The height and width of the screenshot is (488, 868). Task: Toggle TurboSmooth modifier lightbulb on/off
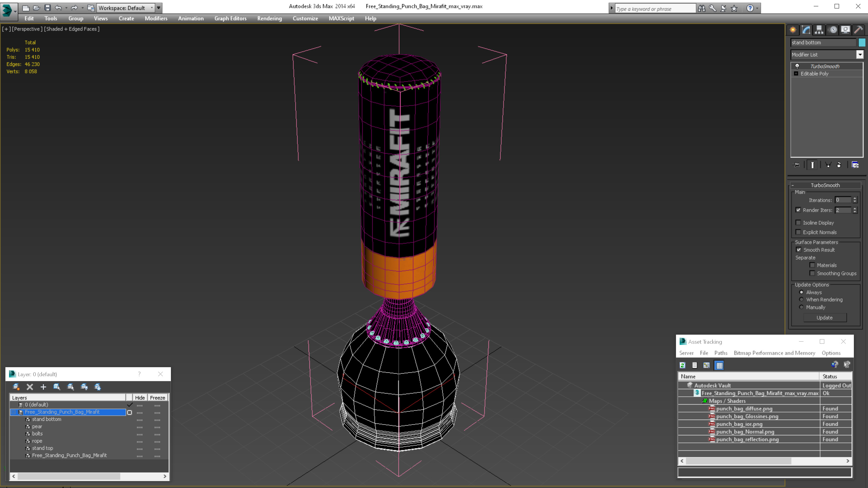[x=797, y=66]
